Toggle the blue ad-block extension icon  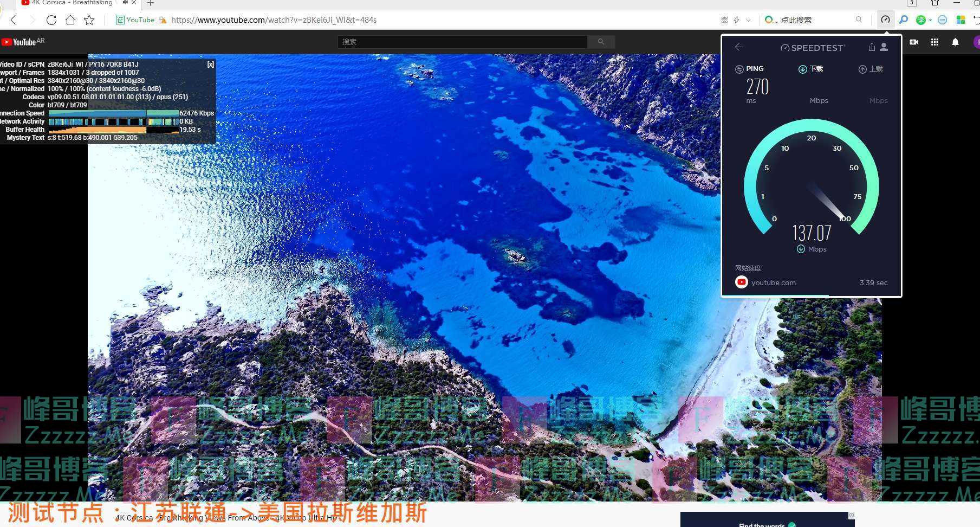coord(942,20)
